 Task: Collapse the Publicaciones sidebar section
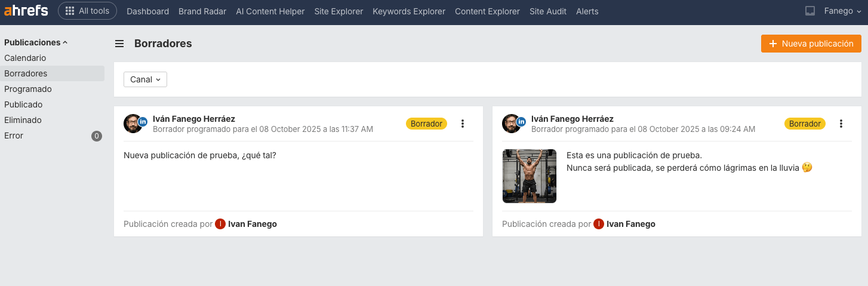36,42
